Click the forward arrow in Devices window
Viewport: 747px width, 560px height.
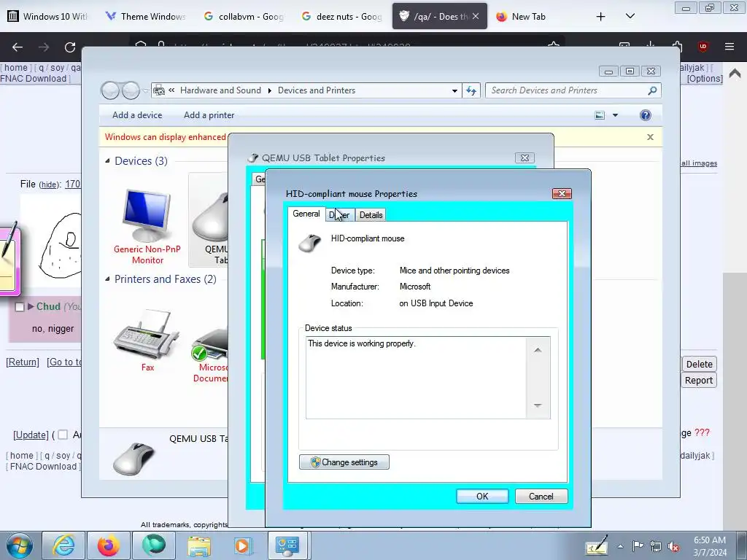pos(131,90)
